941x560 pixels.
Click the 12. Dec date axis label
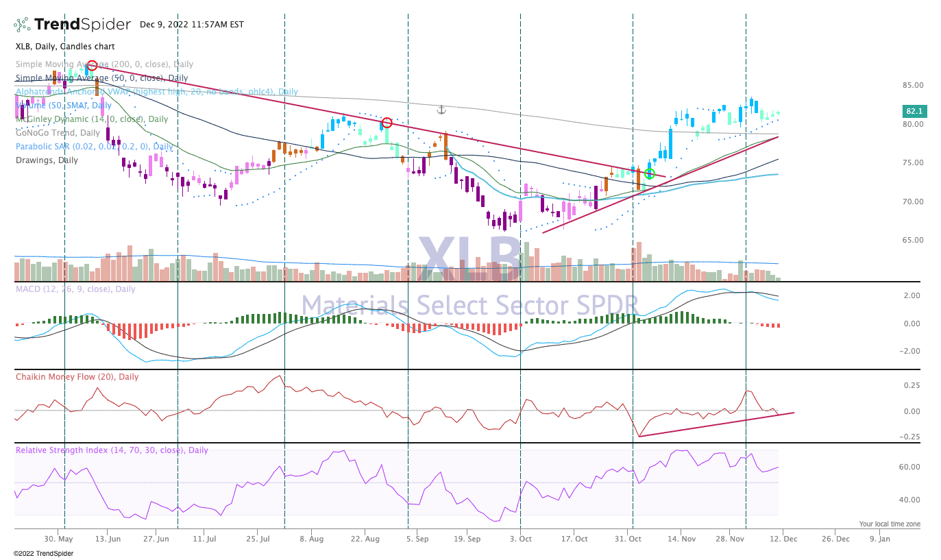pos(782,539)
